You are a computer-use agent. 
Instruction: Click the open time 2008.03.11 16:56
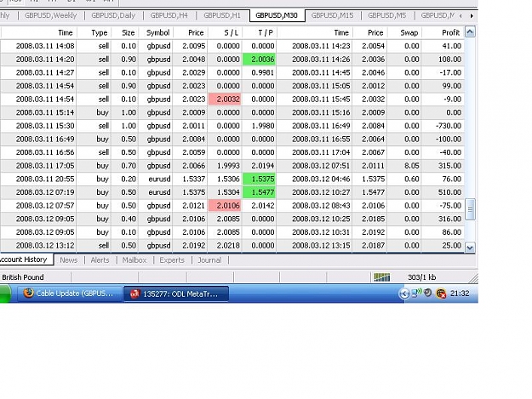pos(45,152)
